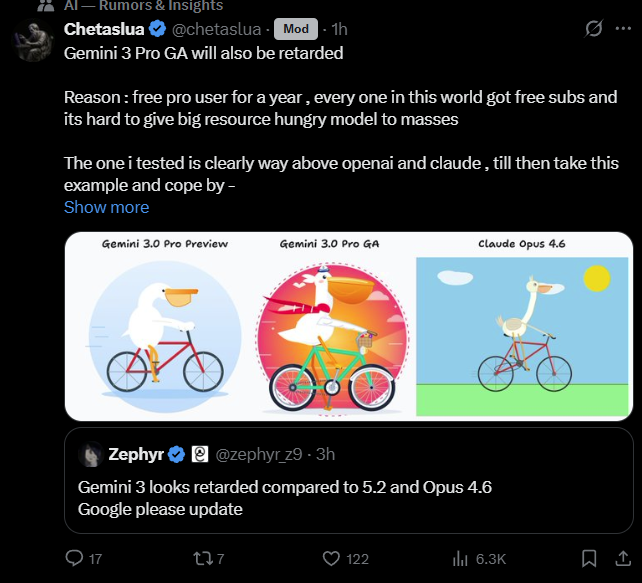
Task: Expand the post text with Show more
Action: (x=106, y=207)
